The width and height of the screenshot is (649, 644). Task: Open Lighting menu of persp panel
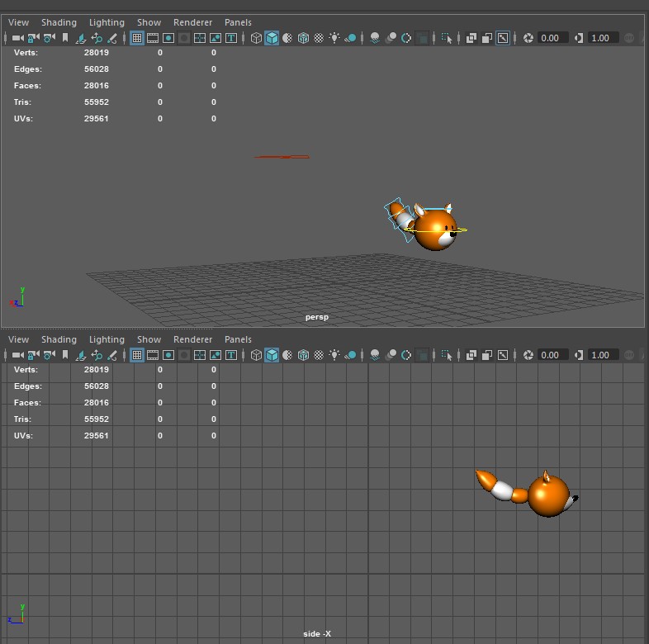pos(107,22)
